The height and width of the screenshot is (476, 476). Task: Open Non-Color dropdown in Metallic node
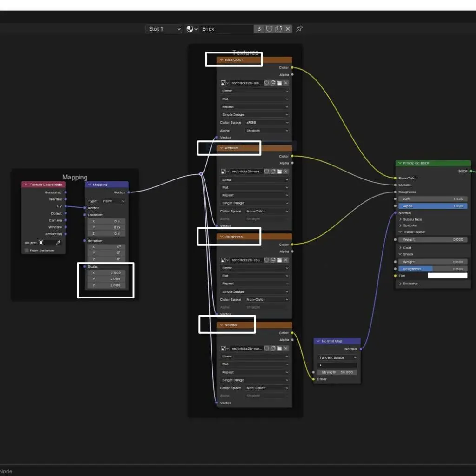coord(267,212)
